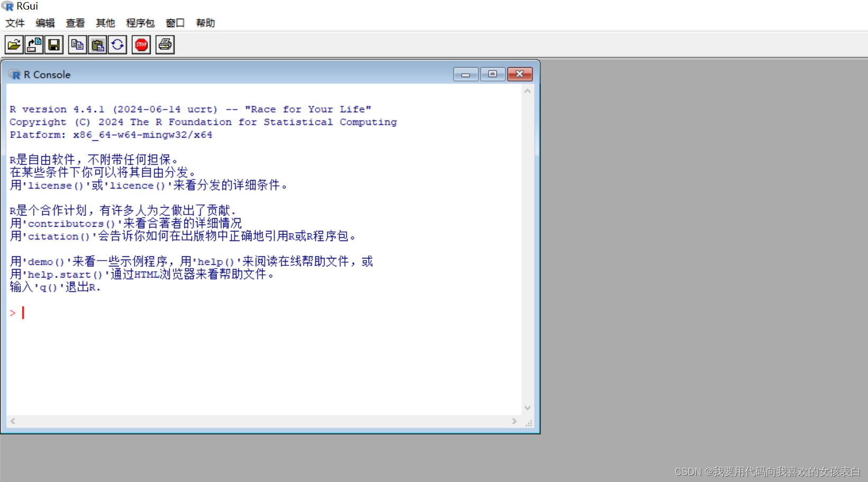Image resolution: width=868 pixels, height=482 pixels.
Task: Click the 'Copyright (C) 2024' text line
Action: pyautogui.click(x=203, y=122)
